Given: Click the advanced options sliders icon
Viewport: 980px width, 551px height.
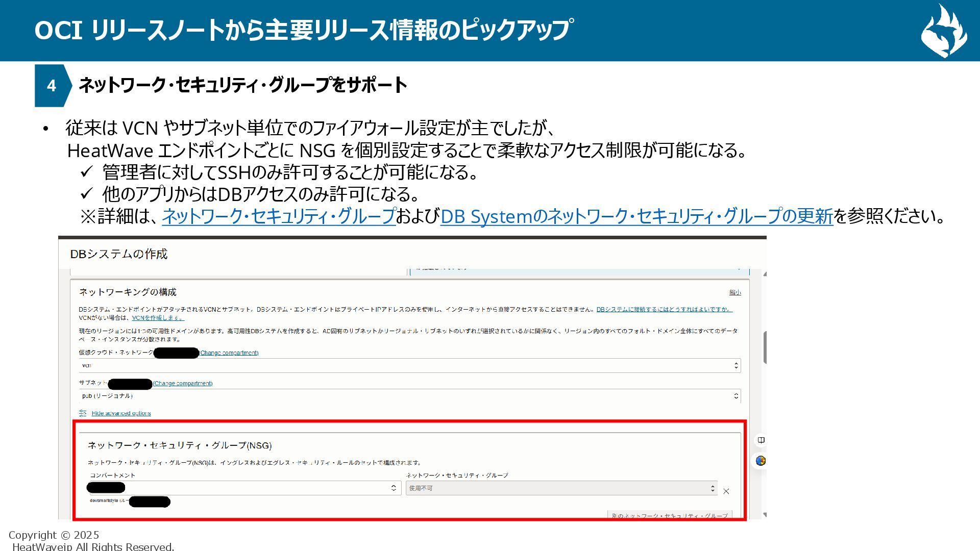Looking at the screenshot, I should [x=83, y=413].
